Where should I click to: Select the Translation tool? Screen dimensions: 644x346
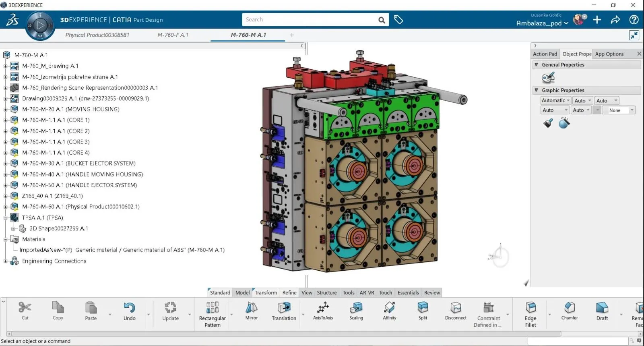(x=284, y=308)
